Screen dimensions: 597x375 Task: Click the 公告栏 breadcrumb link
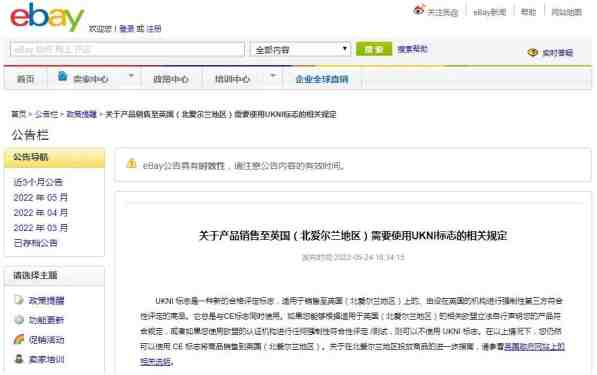coord(46,114)
